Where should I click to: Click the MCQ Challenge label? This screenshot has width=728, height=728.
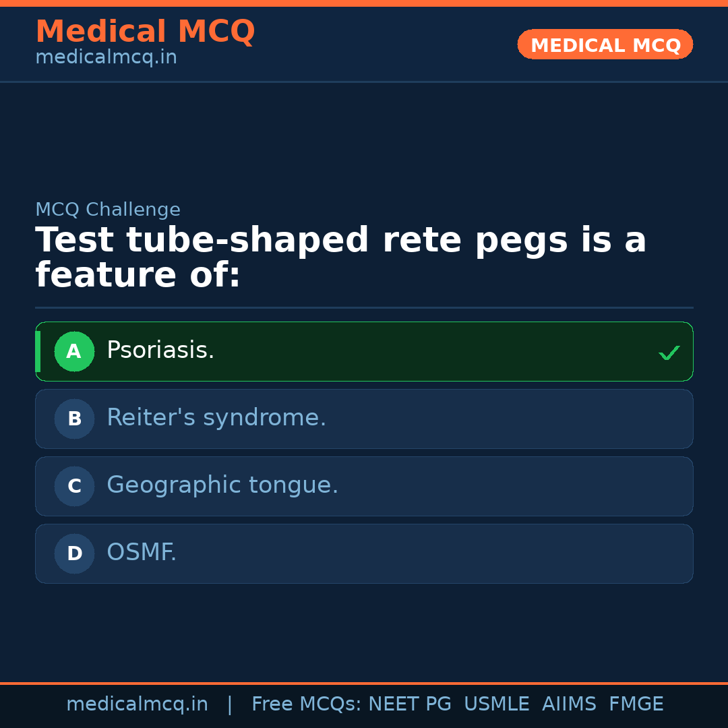[x=108, y=210]
